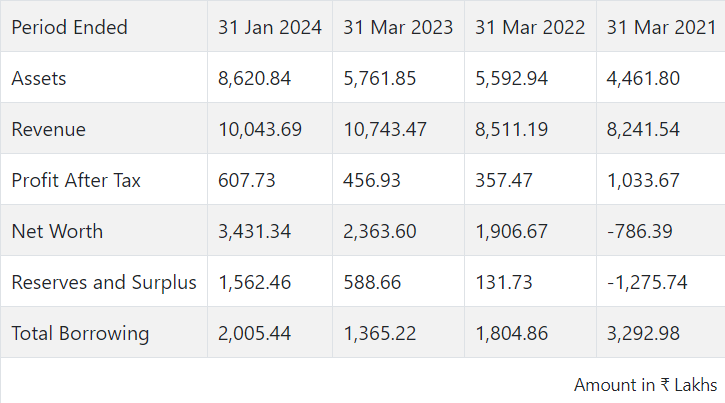The height and width of the screenshot is (403, 725).
Task: Click the Amount in ₹ Lakhs note
Action: pyautogui.click(x=645, y=384)
